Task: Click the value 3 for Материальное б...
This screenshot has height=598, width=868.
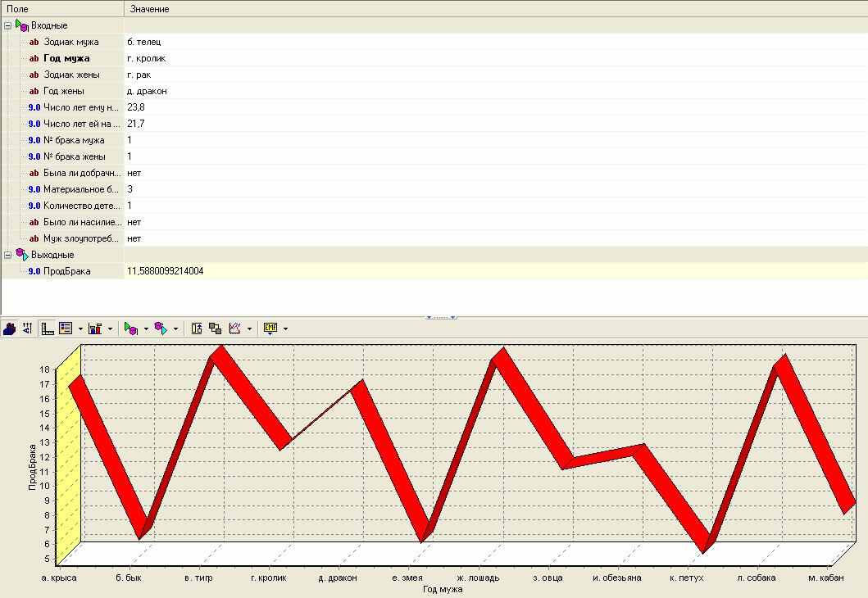Action: (x=130, y=189)
